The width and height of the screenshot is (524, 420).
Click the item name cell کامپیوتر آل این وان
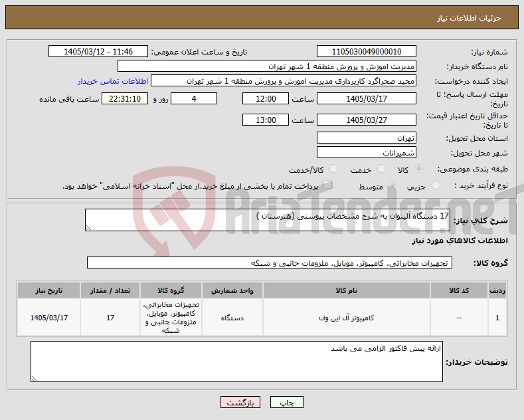click(x=346, y=318)
